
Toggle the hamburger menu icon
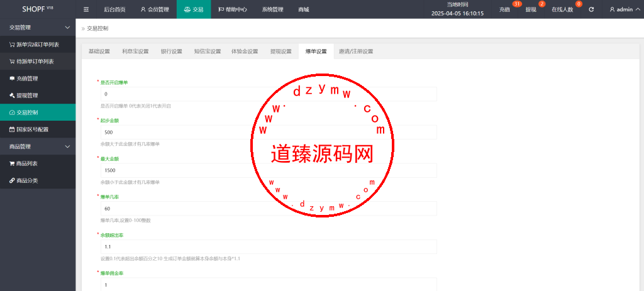pyautogui.click(x=86, y=9)
